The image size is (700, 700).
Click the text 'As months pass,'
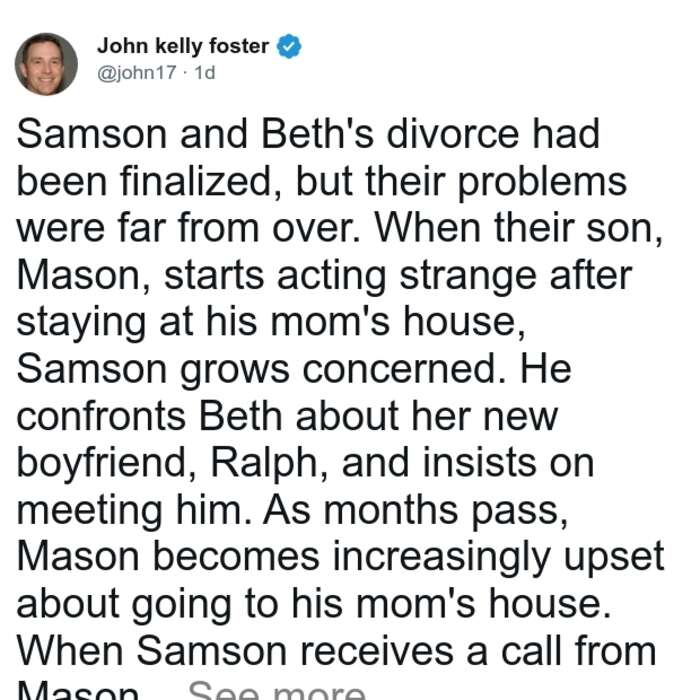[x=416, y=510]
